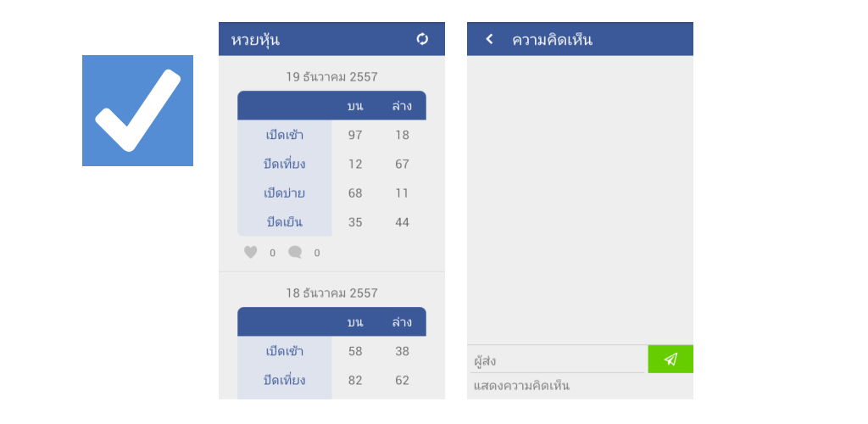
Task: Open the 18 ธันวาคม 2557 date heading
Action: (331, 293)
